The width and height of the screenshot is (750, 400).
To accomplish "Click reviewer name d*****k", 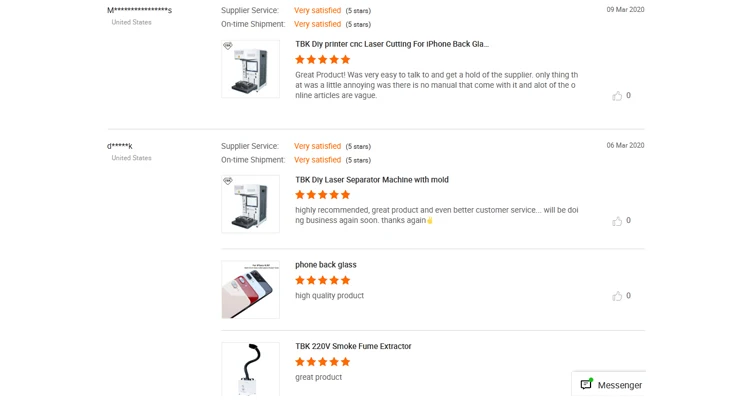I will pyautogui.click(x=120, y=146).
